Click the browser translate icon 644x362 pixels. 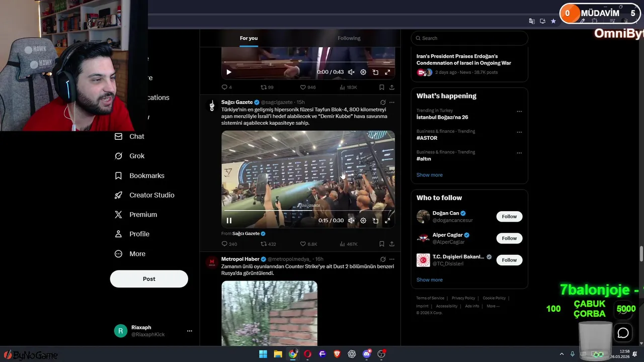[532, 21]
